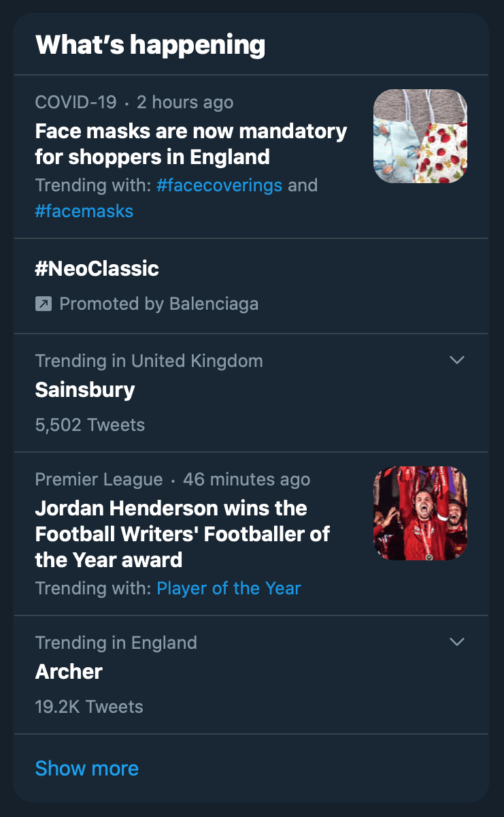Open the Jordan Henderson trophy thumbnail
This screenshot has height=817, width=504.
(x=420, y=513)
